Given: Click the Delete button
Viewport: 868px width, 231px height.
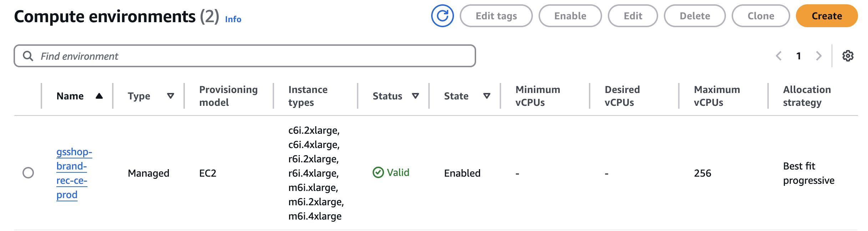Looking at the screenshot, I should point(695,16).
